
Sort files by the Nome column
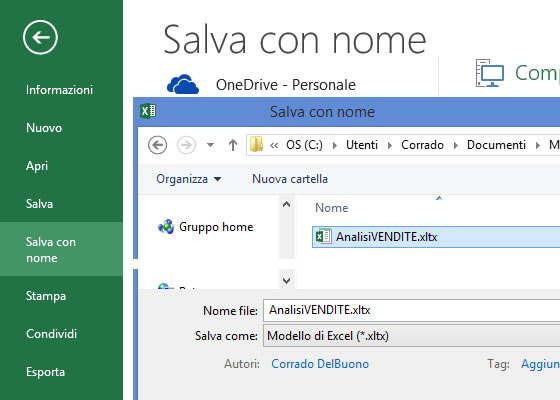[331, 208]
